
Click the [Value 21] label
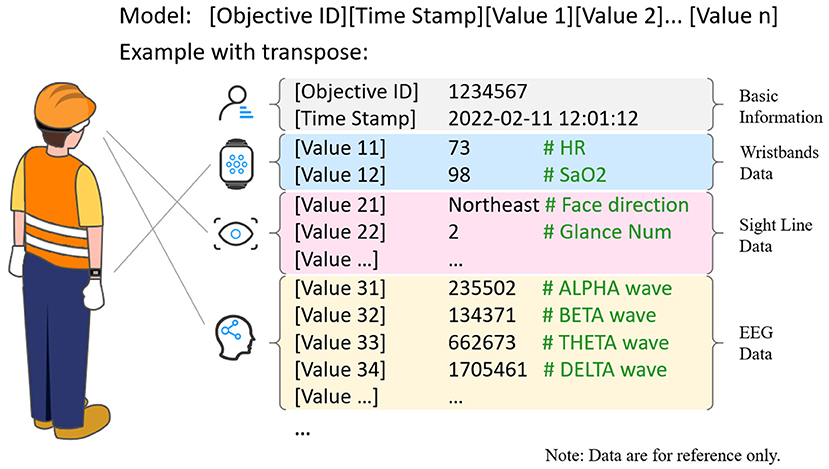pyautogui.click(x=340, y=205)
